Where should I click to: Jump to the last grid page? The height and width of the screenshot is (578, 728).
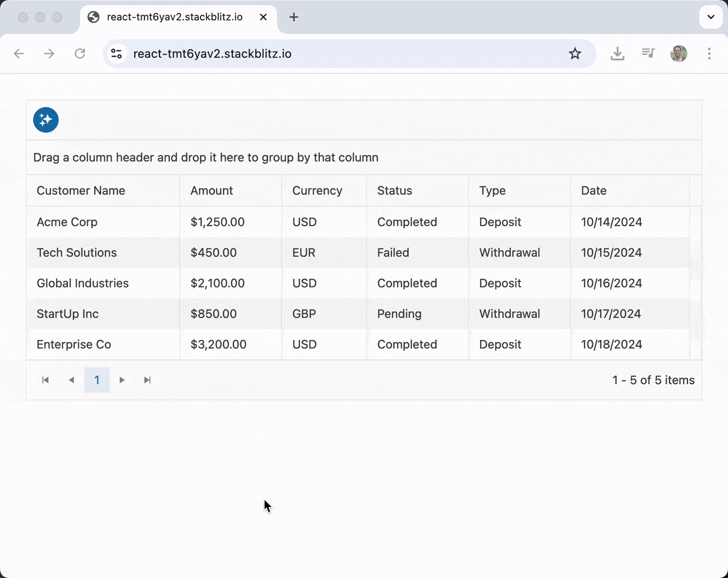(148, 380)
